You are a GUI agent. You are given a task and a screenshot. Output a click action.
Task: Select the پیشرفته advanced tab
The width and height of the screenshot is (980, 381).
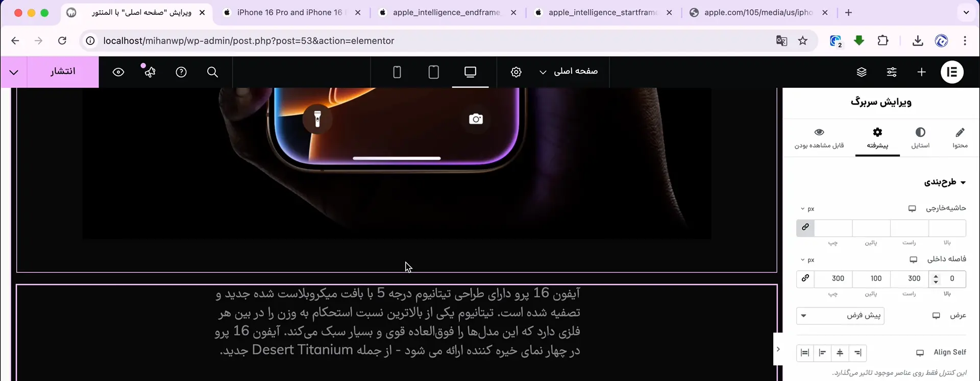click(877, 138)
